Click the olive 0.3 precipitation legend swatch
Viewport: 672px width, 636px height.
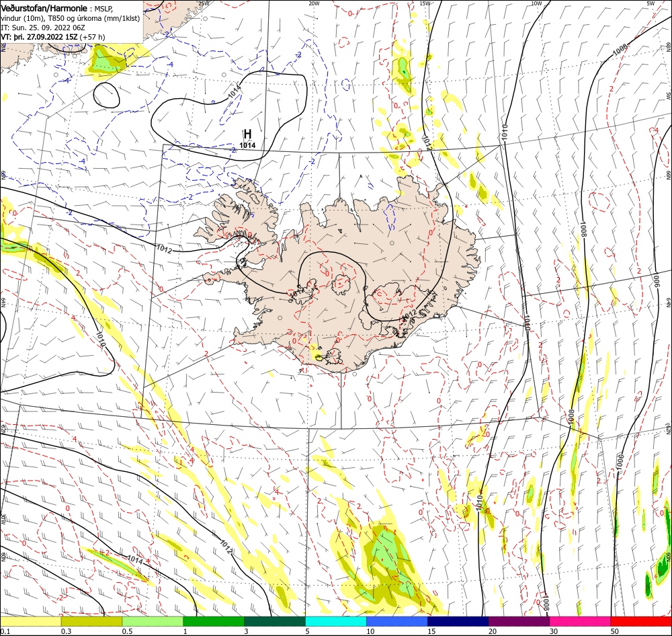coord(91,621)
